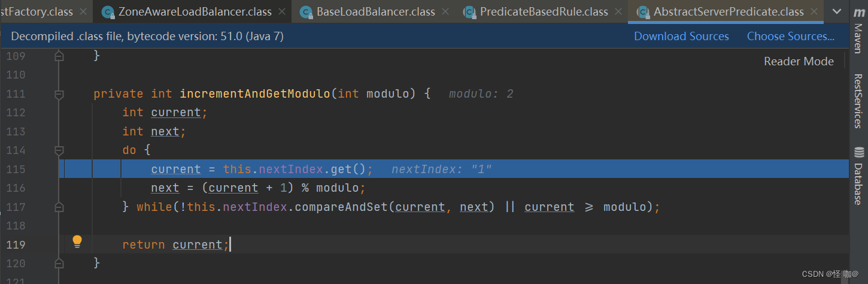Collapse the incrementAndGetModulo method fold arrow
The image size is (868, 284).
click(x=59, y=94)
